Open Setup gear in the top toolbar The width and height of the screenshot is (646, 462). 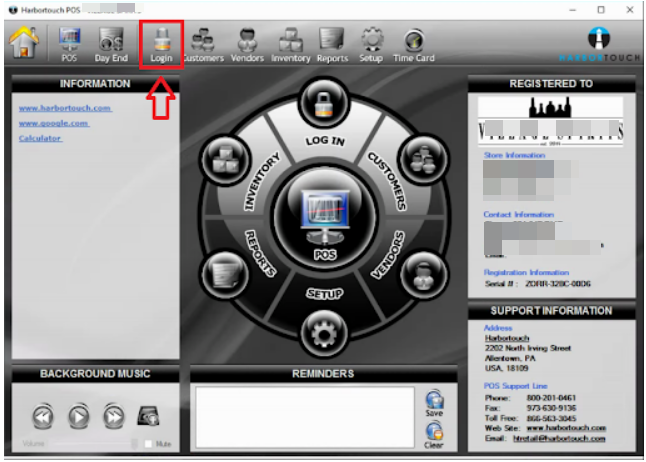(x=371, y=45)
